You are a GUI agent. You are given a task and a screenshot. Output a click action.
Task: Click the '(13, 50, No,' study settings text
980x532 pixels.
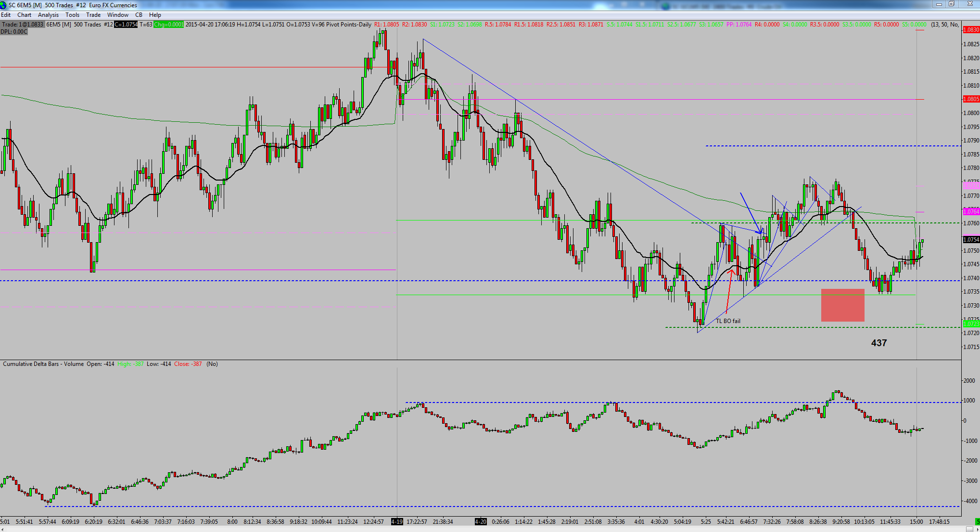945,25
